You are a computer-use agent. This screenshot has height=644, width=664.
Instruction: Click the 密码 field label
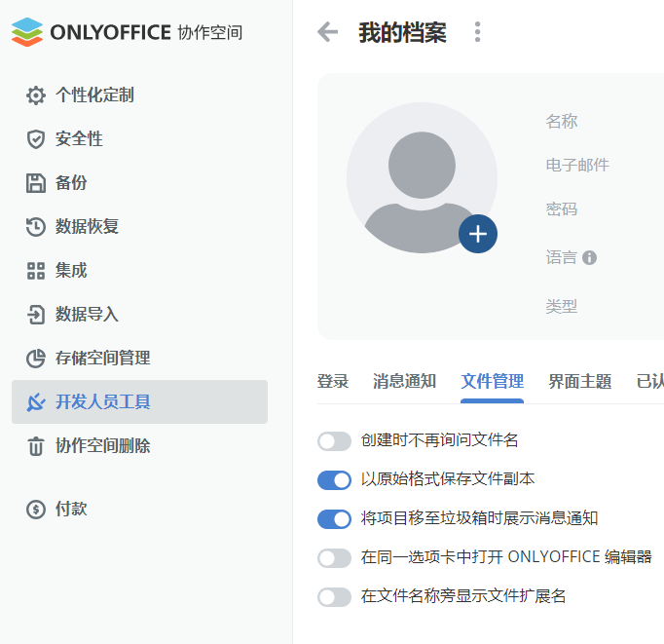click(x=562, y=208)
